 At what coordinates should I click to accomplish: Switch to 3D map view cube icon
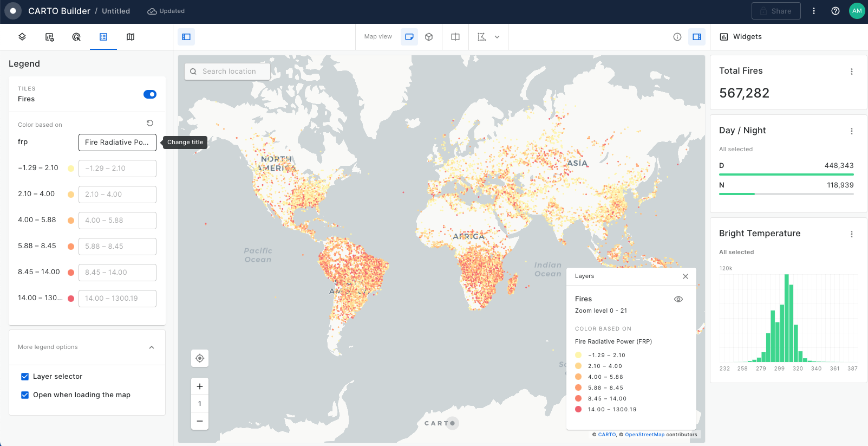pyautogui.click(x=429, y=37)
